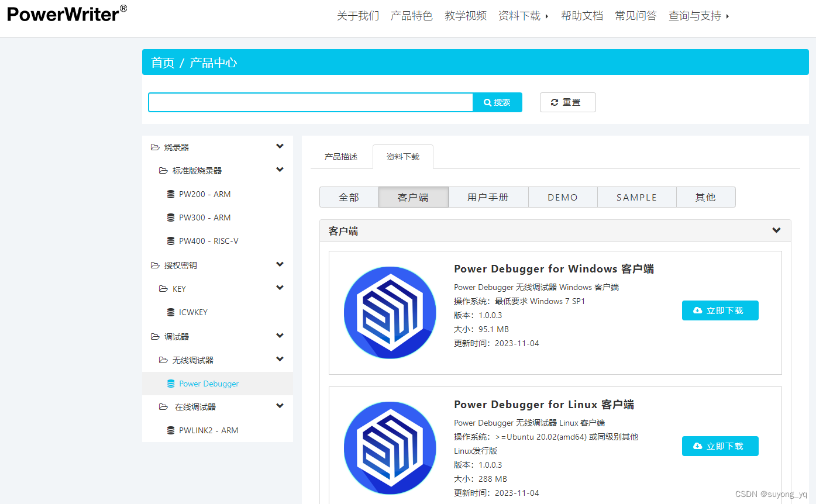Select the SAMPLE filter tab
The height and width of the screenshot is (504, 816).
(x=637, y=198)
